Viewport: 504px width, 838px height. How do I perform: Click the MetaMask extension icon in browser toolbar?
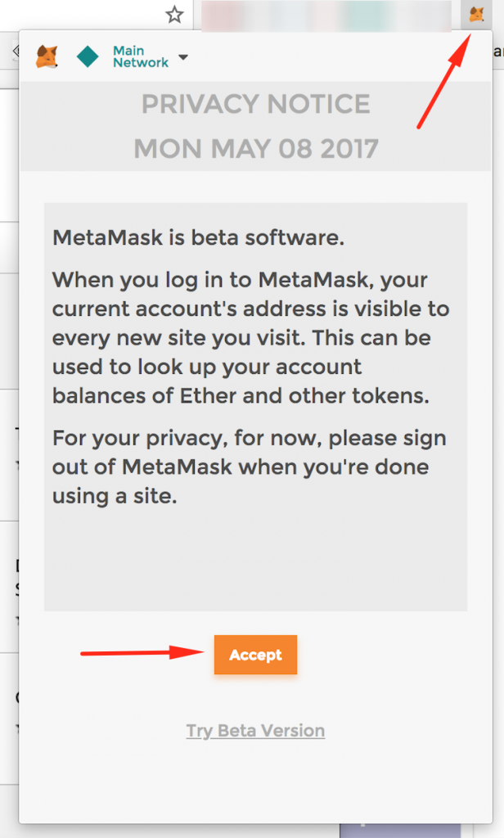tap(476, 14)
